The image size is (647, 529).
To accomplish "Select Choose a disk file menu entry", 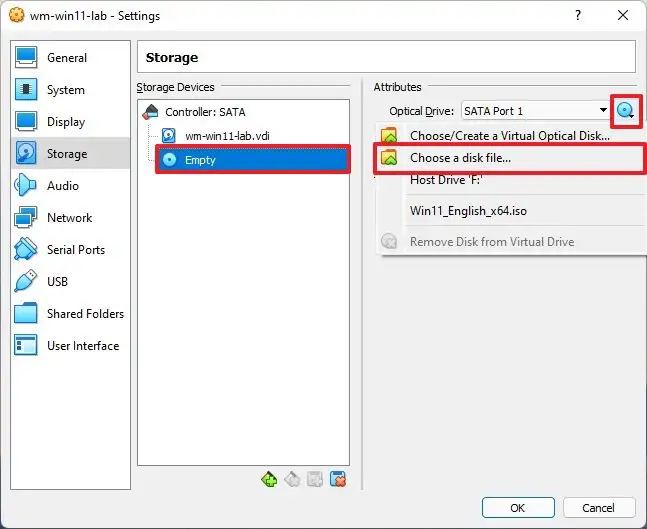I will [460, 158].
